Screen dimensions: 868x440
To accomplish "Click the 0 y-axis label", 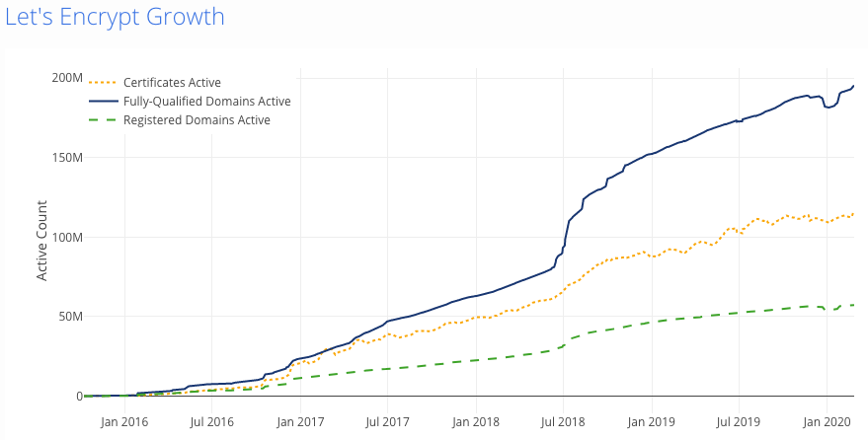I will click(79, 397).
